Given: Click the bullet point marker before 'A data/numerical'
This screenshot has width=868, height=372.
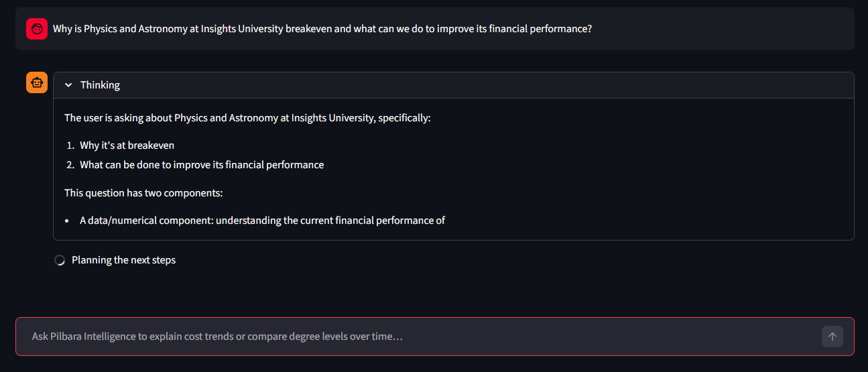Looking at the screenshot, I should (x=67, y=221).
